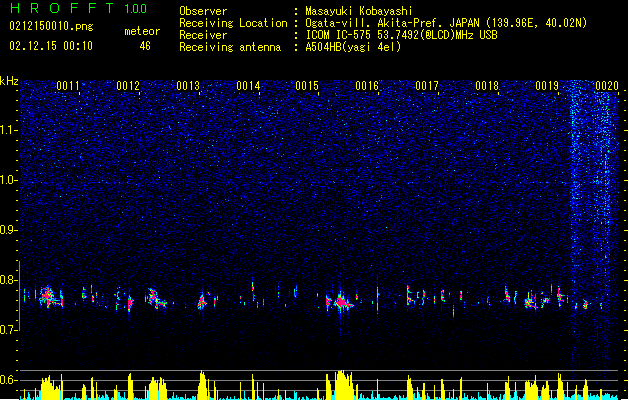Image resolution: width=629 pixels, height=400 pixels.
Task: Click the 0014 time marker
Action: pyautogui.click(x=248, y=86)
